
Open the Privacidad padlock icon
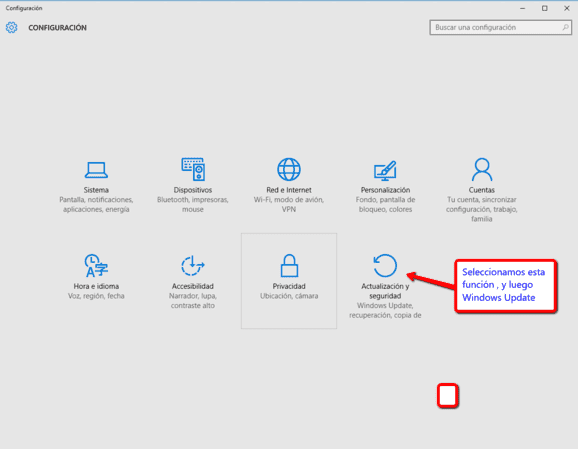coord(289,265)
